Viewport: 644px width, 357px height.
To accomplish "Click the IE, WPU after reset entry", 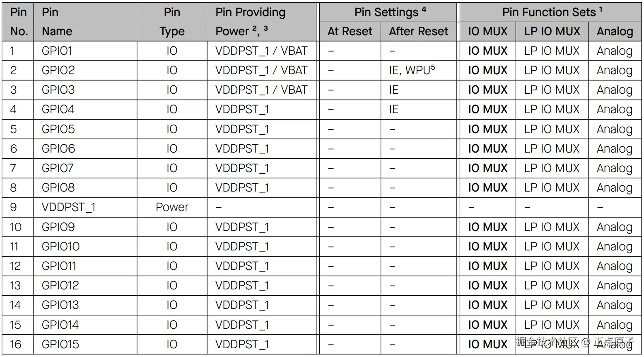I will pyautogui.click(x=412, y=70).
